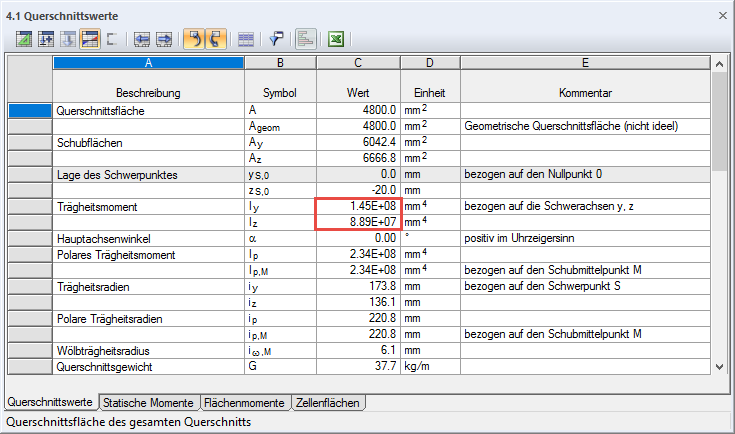
Task: Toggle the first orange curved-arrow button
Action: pyautogui.click(x=194, y=39)
